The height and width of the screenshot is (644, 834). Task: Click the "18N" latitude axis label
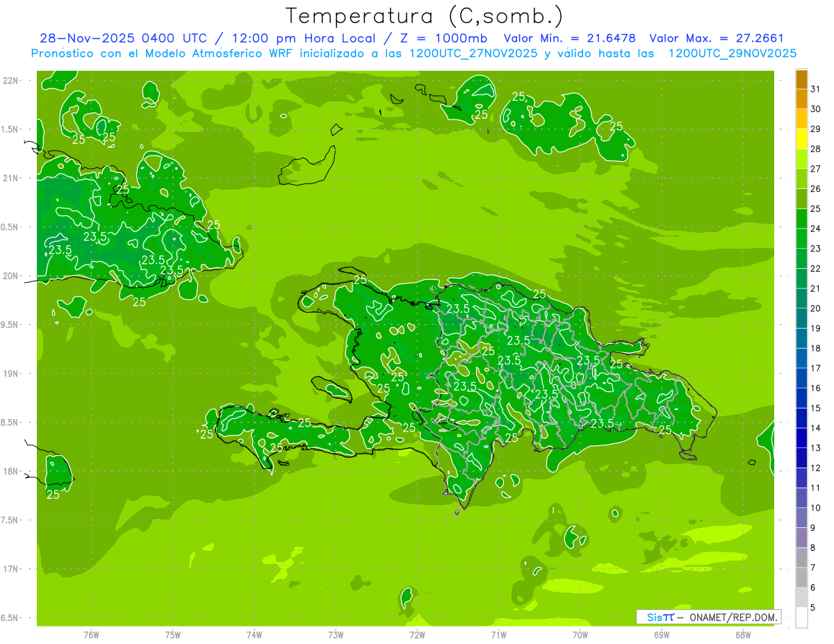pos(10,471)
